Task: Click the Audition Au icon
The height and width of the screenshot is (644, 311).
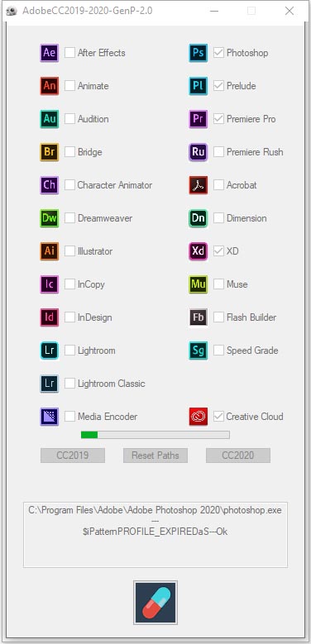Action: coord(50,119)
